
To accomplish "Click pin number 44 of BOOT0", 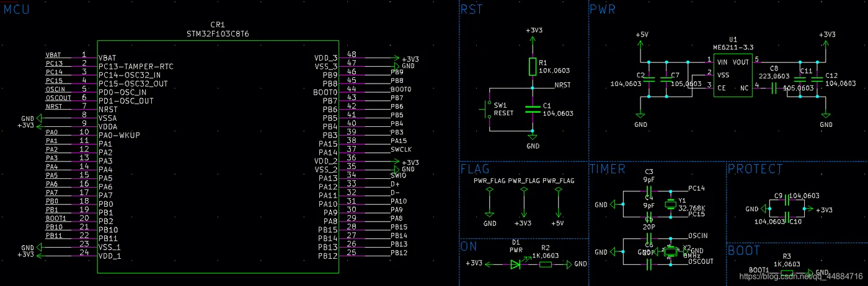I will click(x=352, y=89).
